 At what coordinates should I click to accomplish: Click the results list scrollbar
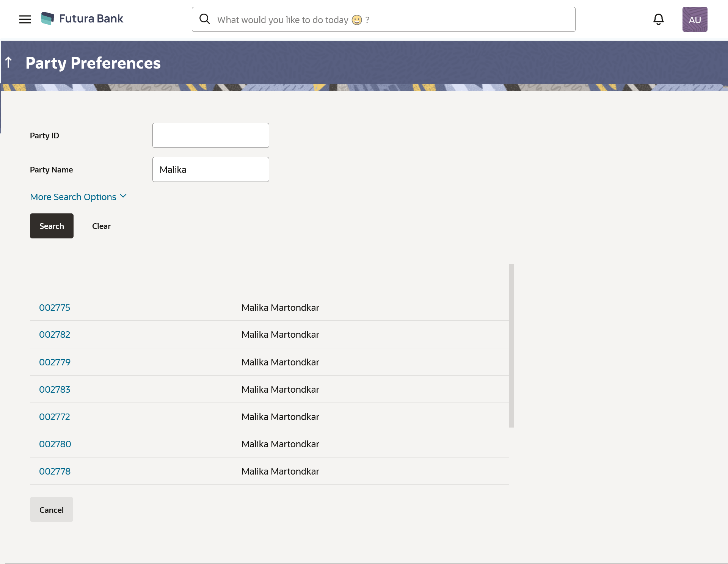coord(511,345)
